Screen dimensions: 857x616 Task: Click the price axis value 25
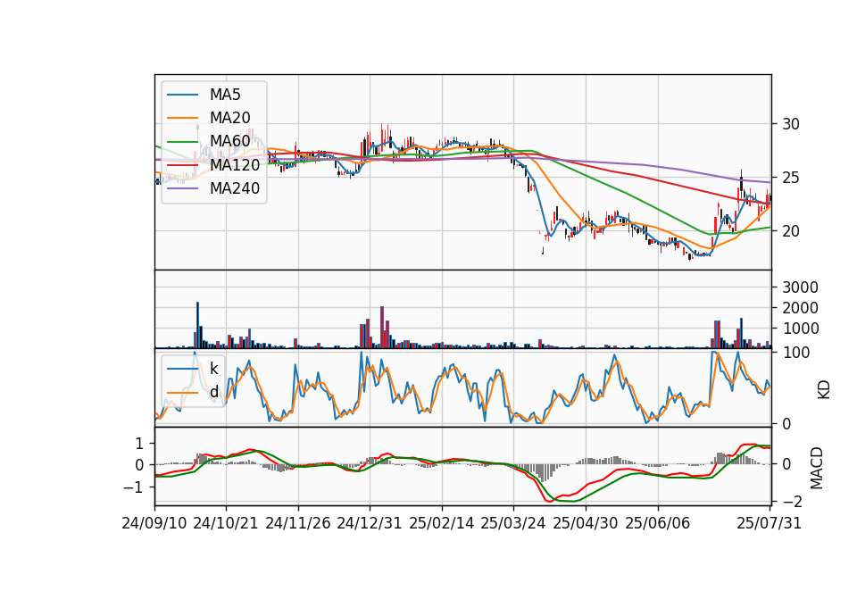pyautogui.click(x=790, y=178)
